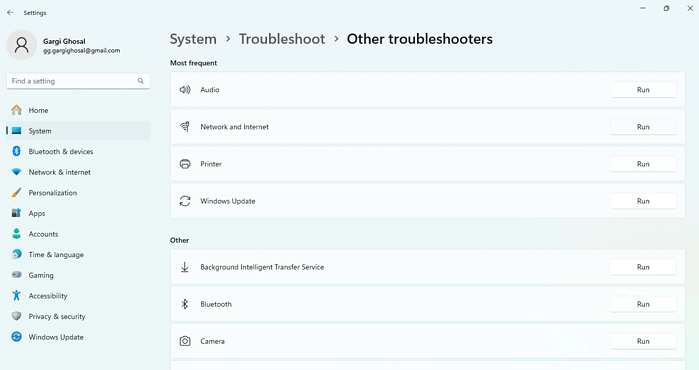Viewport: 699px width, 370px height.
Task: Click the Privacy & security shield icon
Action: pyautogui.click(x=16, y=316)
